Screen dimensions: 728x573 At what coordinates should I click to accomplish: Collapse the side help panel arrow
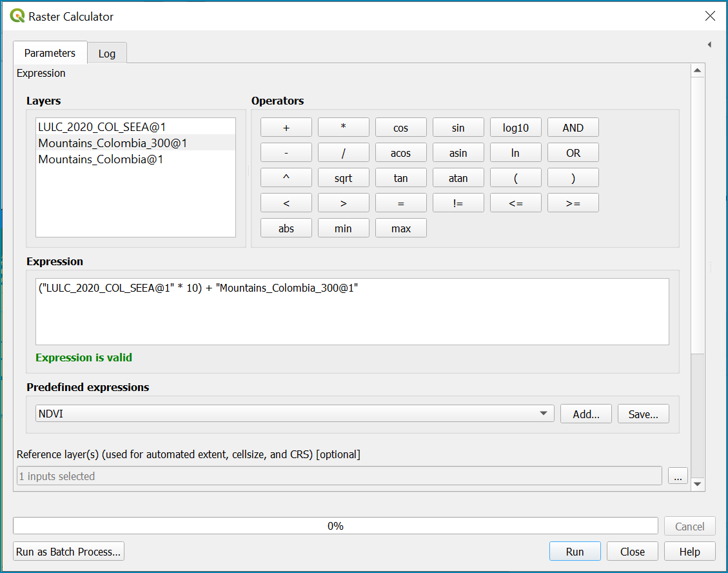click(709, 45)
